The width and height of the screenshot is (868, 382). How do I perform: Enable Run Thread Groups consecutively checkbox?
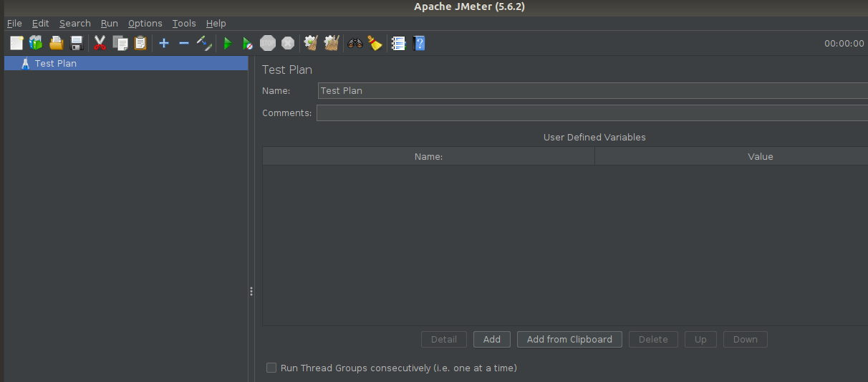[x=271, y=368]
